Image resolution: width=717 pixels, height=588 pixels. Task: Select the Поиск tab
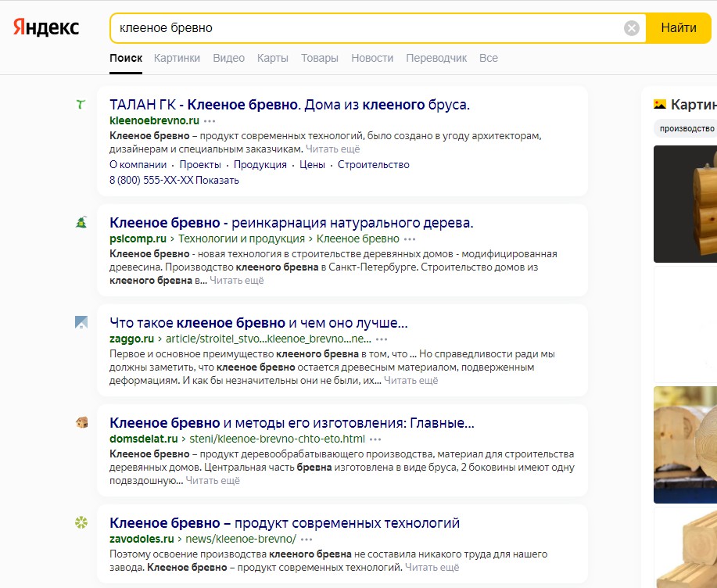[x=126, y=58]
